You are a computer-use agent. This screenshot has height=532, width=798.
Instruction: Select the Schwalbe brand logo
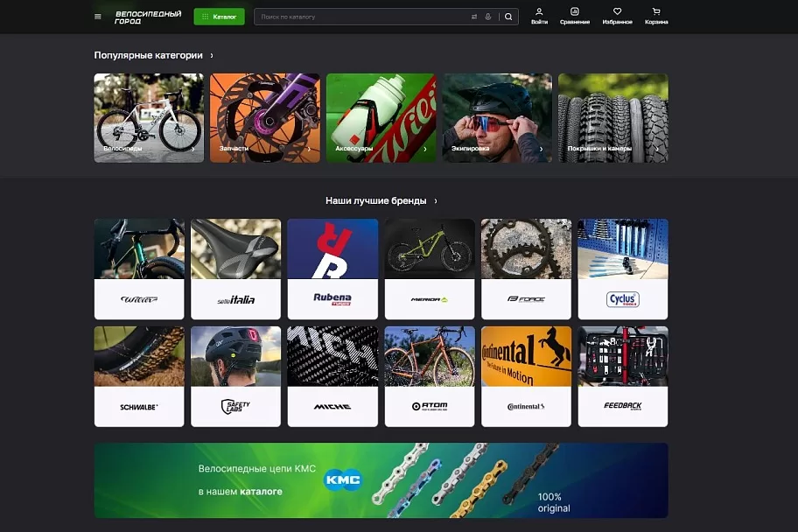[139, 407]
